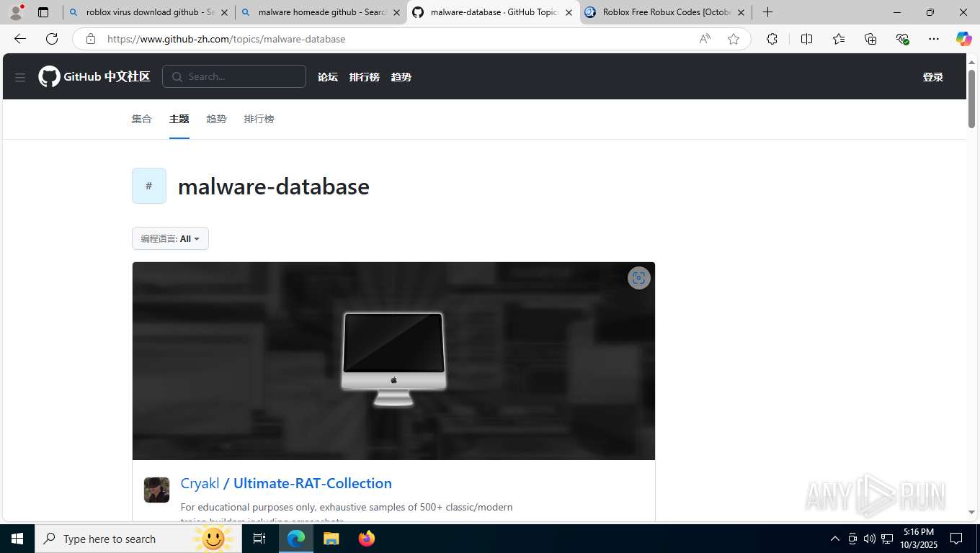This screenshot has height=553, width=980.
Task: Open the clock and date flyout
Action: pyautogui.click(x=918, y=539)
